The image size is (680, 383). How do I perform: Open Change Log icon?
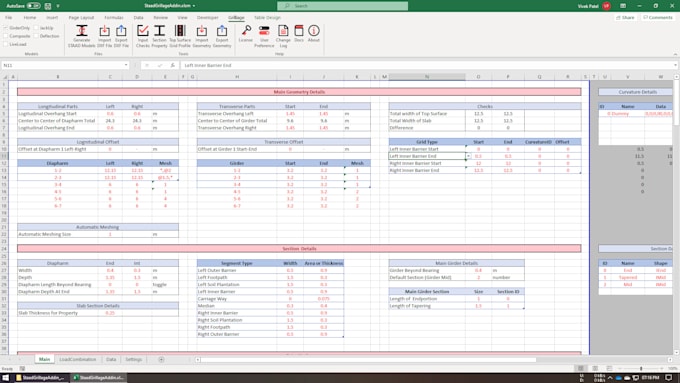(283, 30)
